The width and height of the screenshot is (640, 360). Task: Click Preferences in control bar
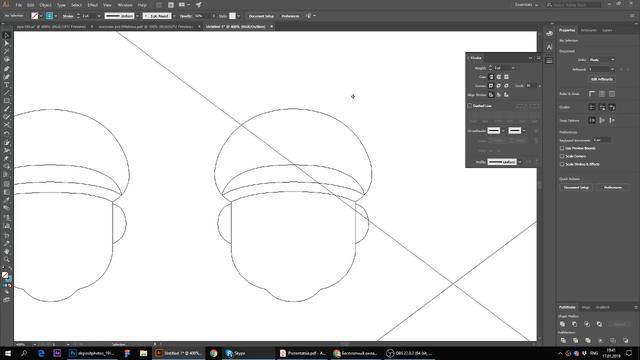click(x=290, y=16)
